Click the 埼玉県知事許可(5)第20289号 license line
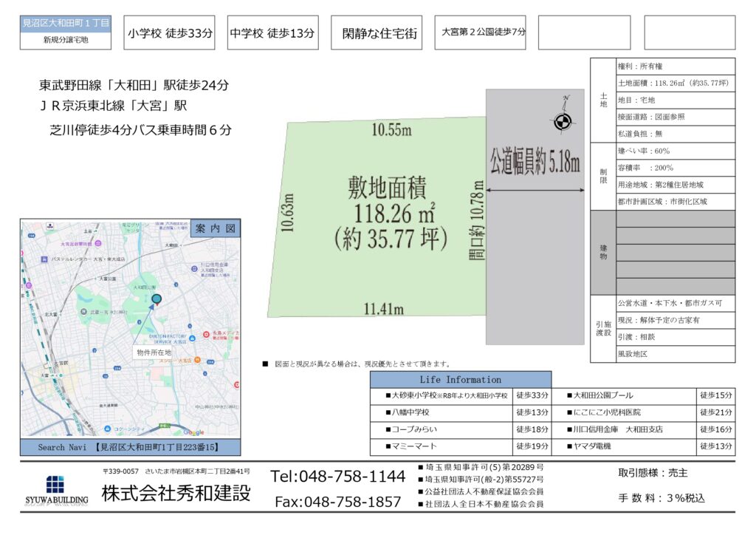This screenshot has width=756, height=535. [x=481, y=468]
